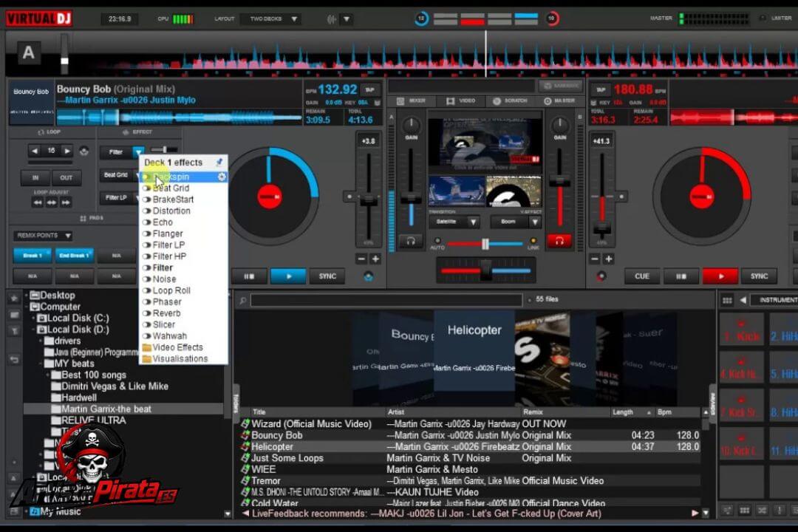Play the left deck
This screenshot has width=798, height=532.
[x=289, y=276]
